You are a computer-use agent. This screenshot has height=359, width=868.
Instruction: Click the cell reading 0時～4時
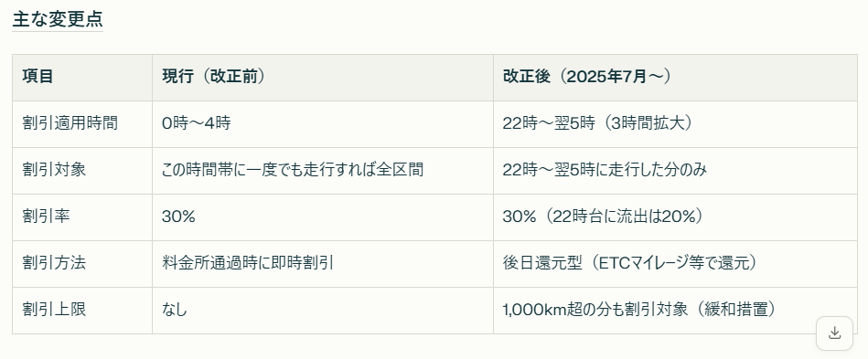196,122
